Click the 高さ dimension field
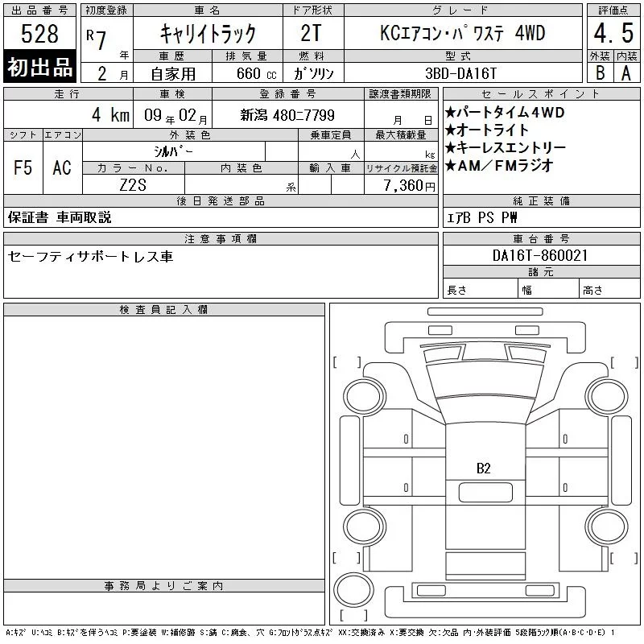The height and width of the screenshot is (644, 644). tap(609, 290)
